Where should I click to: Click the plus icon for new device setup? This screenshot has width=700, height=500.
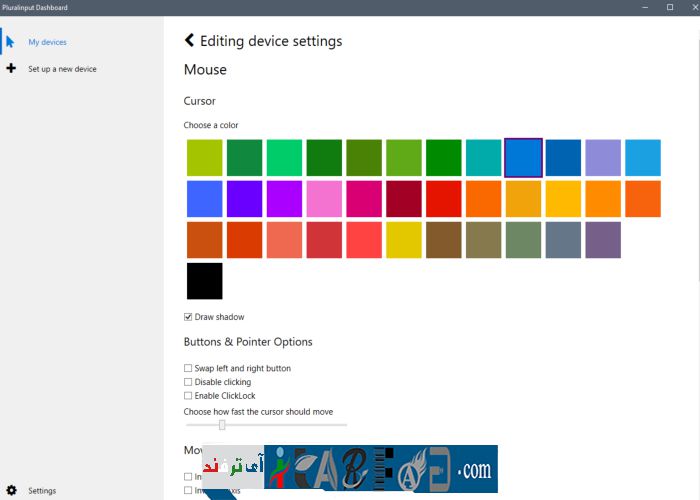tap(11, 69)
